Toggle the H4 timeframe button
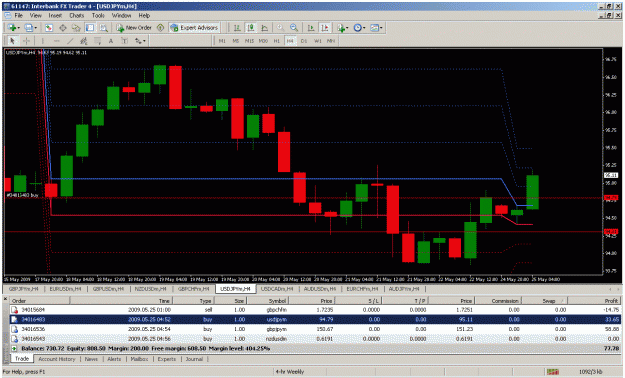 (290, 41)
